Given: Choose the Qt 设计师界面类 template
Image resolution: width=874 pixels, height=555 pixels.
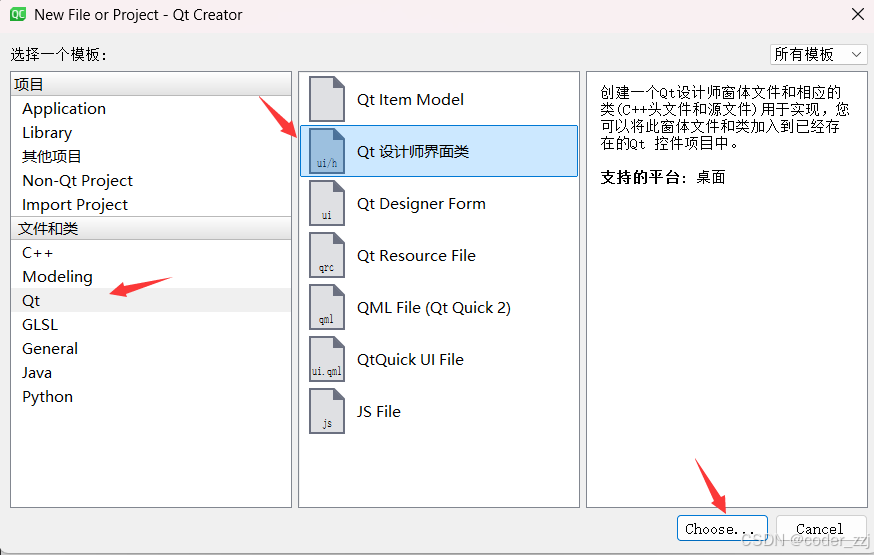Looking at the screenshot, I should (439, 151).
